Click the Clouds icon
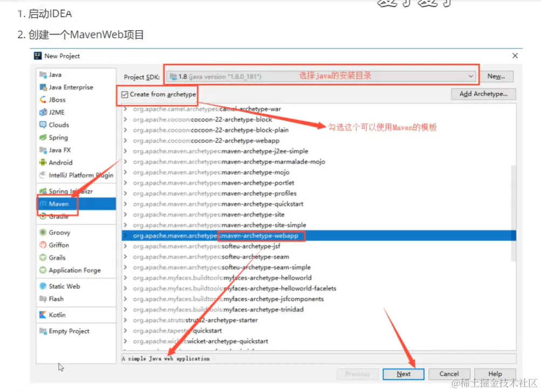Screen dimensions: 541x392 click(43, 125)
